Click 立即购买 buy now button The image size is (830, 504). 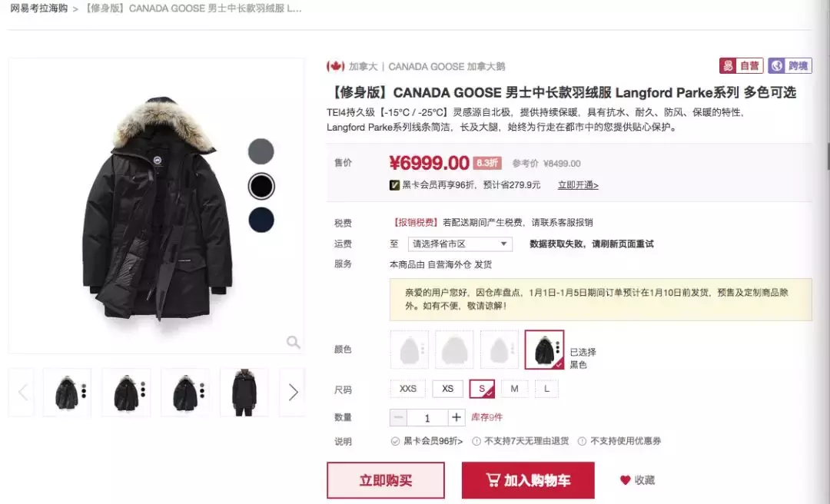coord(385,480)
